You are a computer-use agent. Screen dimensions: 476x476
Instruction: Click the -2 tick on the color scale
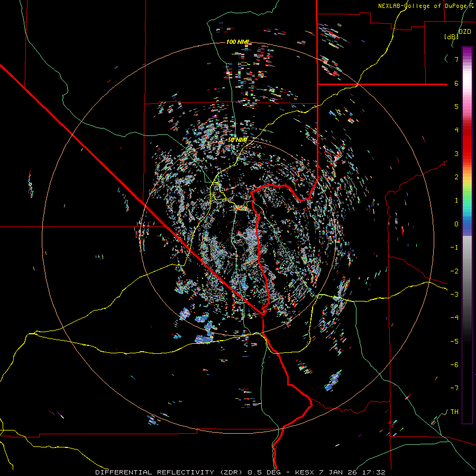[x=454, y=271]
